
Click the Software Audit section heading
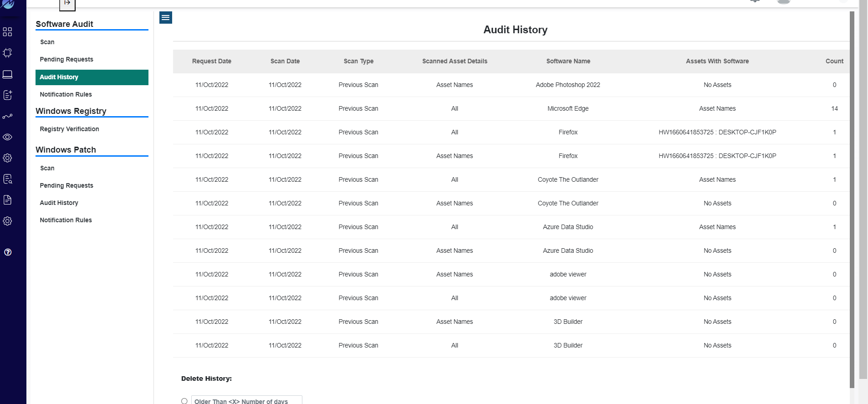64,24
